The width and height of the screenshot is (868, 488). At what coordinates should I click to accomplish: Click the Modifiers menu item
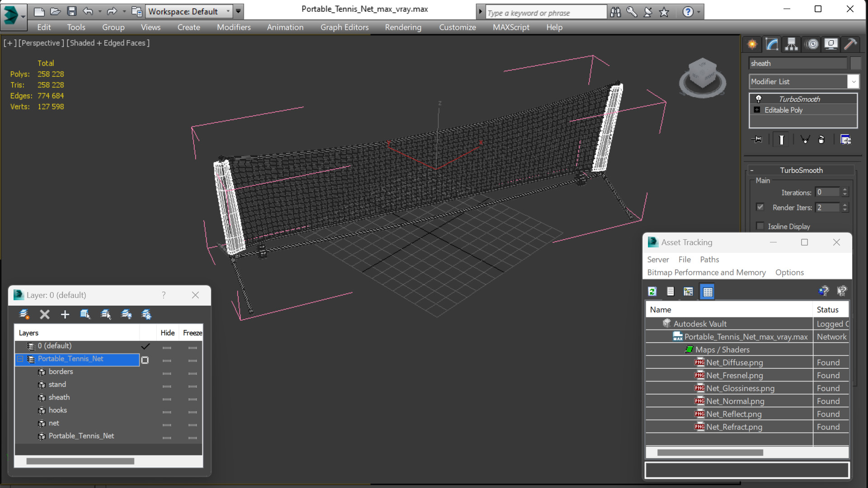coord(234,27)
